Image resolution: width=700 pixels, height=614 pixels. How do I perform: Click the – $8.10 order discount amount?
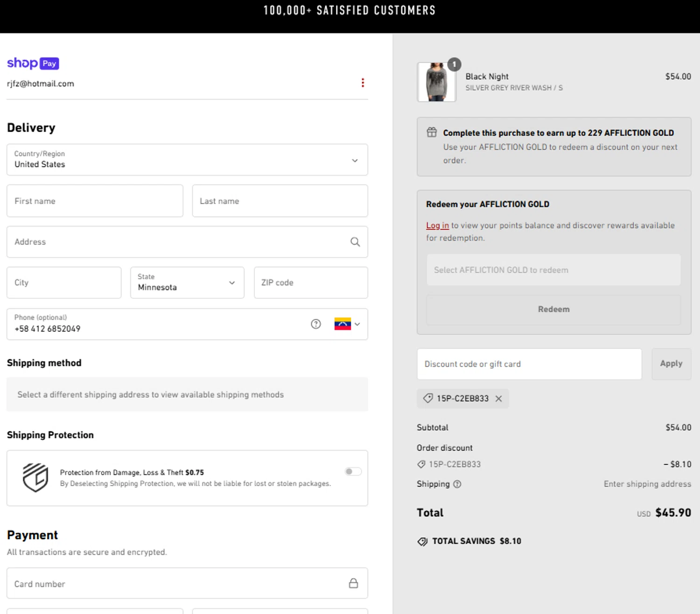677,464
